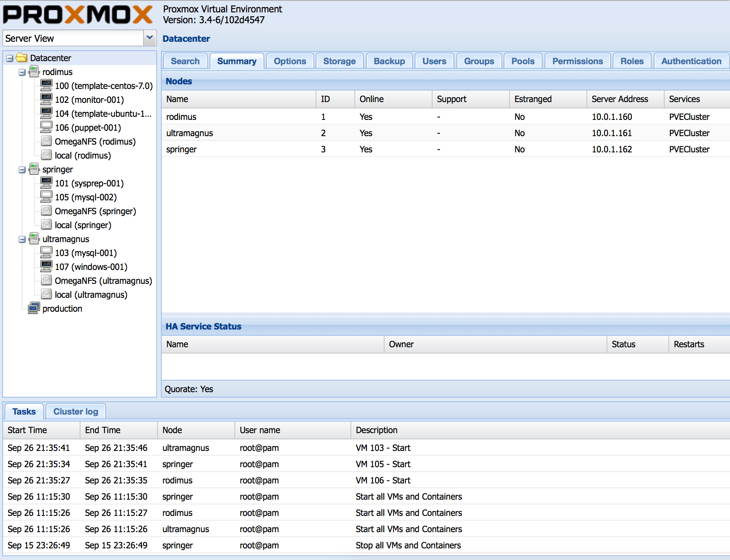Collapse the springer tree node

coord(22,170)
